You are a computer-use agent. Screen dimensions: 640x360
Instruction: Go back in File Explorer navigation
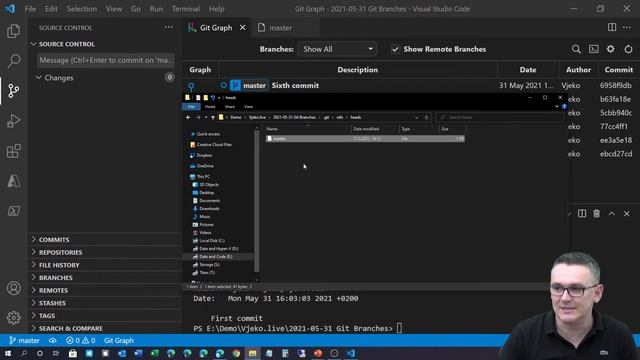tap(188, 118)
